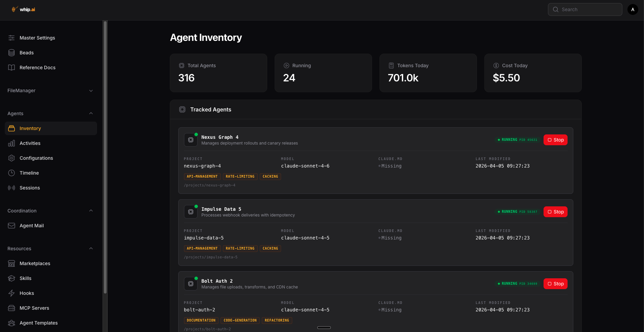Expand the FileManager section
Image resolution: width=644 pixels, height=332 pixels.
(x=91, y=91)
